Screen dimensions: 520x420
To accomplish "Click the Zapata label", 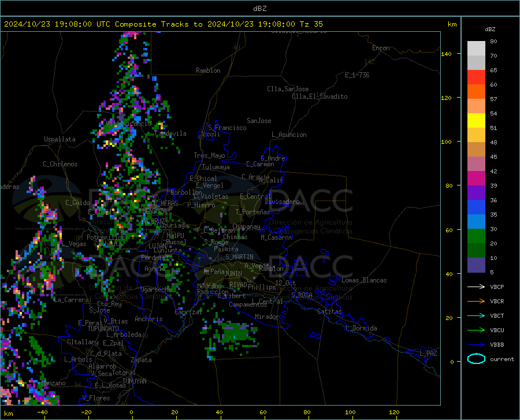I will (x=142, y=360).
